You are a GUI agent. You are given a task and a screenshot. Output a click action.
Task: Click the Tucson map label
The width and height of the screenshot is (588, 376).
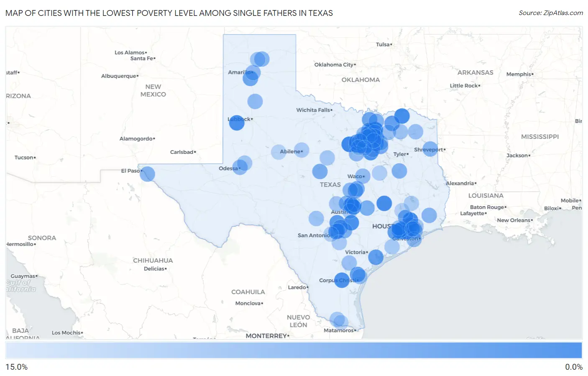click(x=24, y=158)
